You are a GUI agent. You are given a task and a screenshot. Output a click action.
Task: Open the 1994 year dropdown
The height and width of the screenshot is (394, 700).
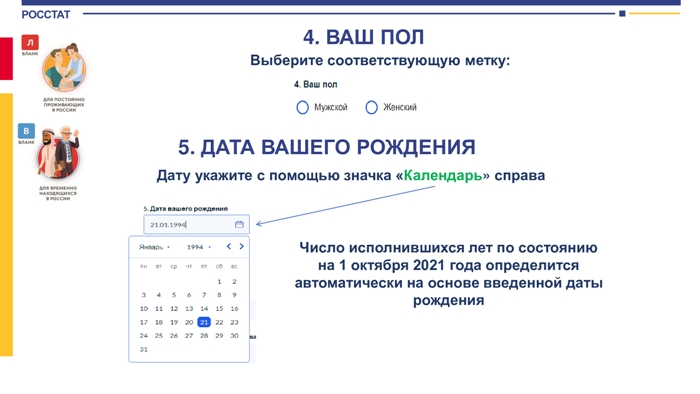[199, 247]
